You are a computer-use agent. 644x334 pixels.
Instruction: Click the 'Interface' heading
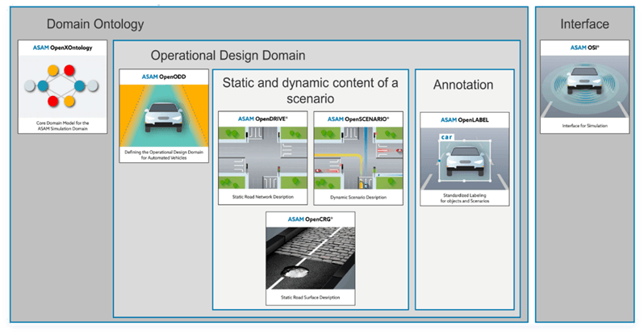pyautogui.click(x=584, y=24)
